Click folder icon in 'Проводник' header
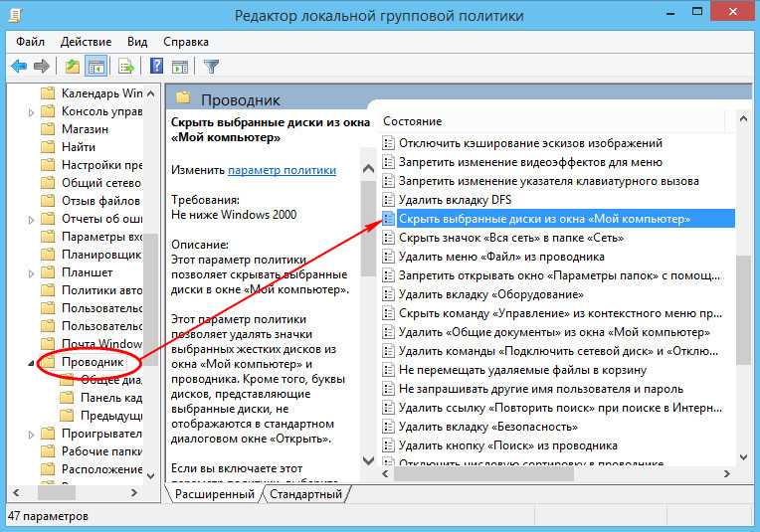This screenshot has height=532, width=760. pyautogui.click(x=183, y=97)
